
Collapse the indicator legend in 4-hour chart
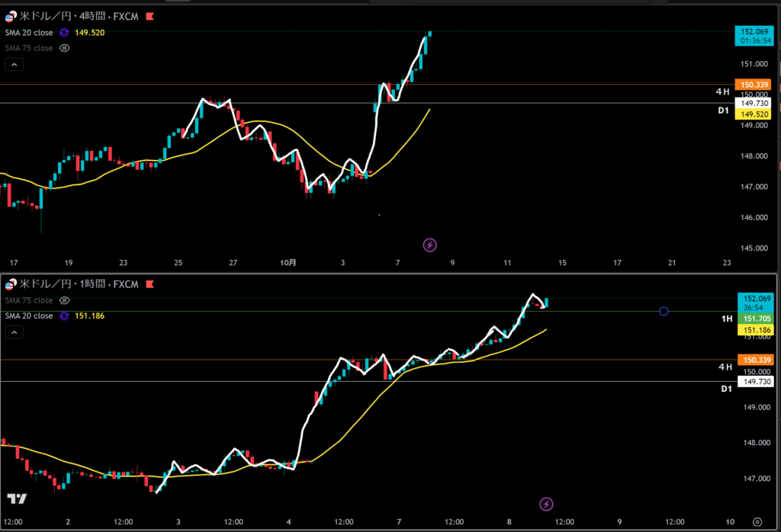tap(15, 66)
